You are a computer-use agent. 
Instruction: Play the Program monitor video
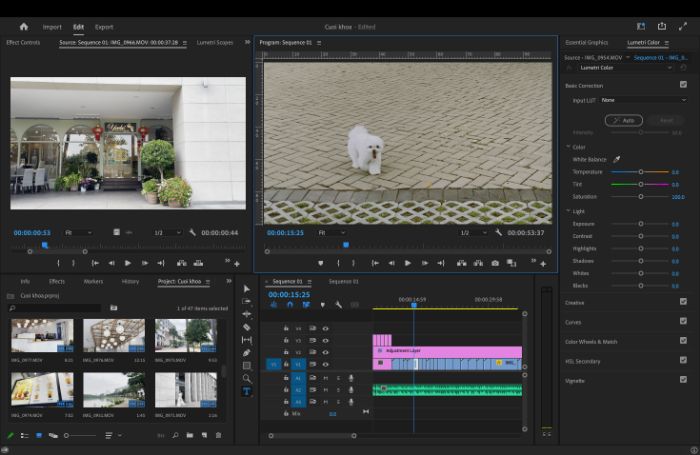[x=408, y=263]
